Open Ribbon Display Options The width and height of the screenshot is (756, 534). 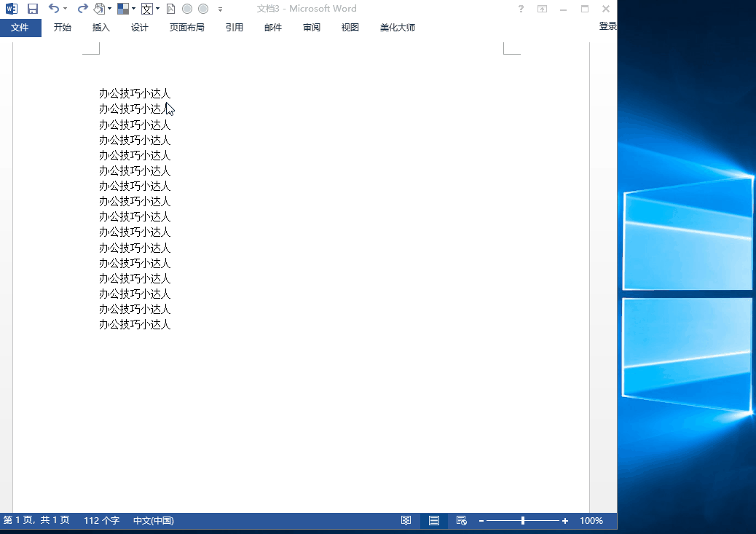pyautogui.click(x=542, y=9)
